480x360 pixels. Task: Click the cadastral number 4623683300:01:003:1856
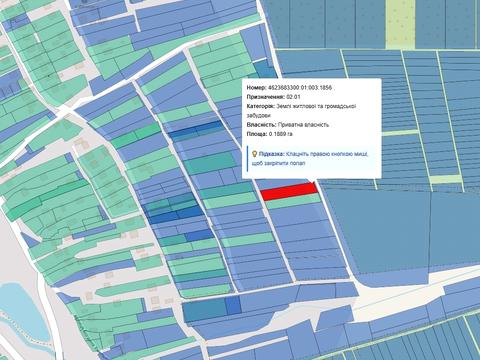pyautogui.click(x=300, y=88)
